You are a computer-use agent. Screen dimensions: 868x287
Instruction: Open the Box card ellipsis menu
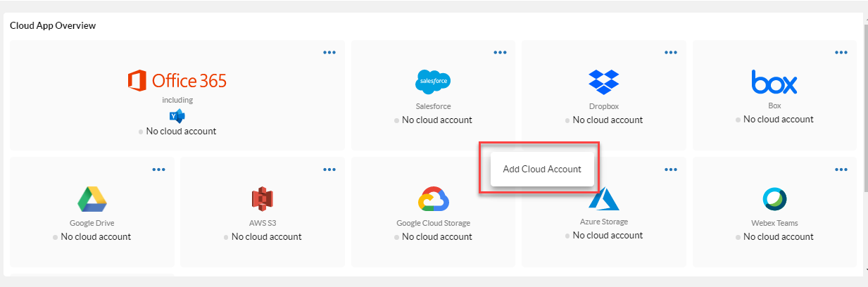point(841,52)
